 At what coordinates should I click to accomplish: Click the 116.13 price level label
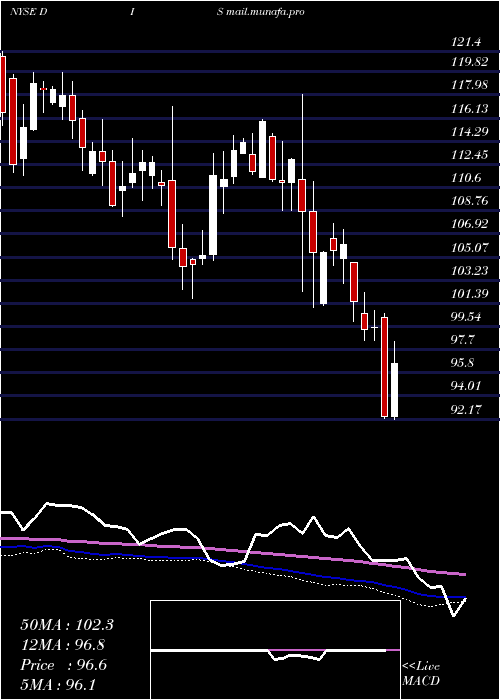click(x=470, y=108)
